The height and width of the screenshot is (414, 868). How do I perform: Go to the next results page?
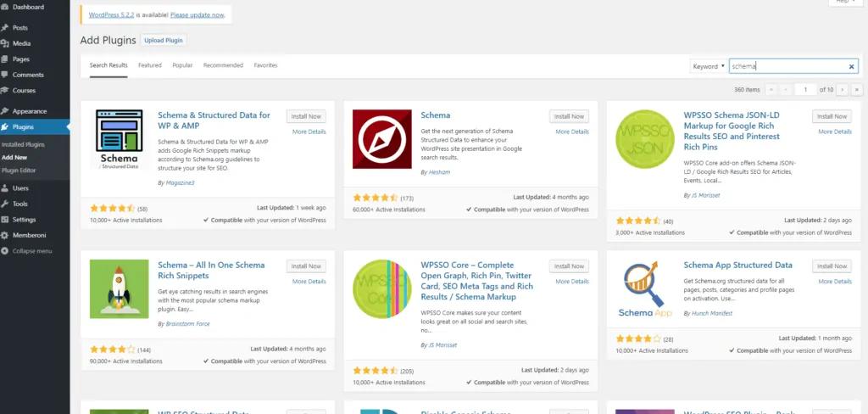pos(843,89)
